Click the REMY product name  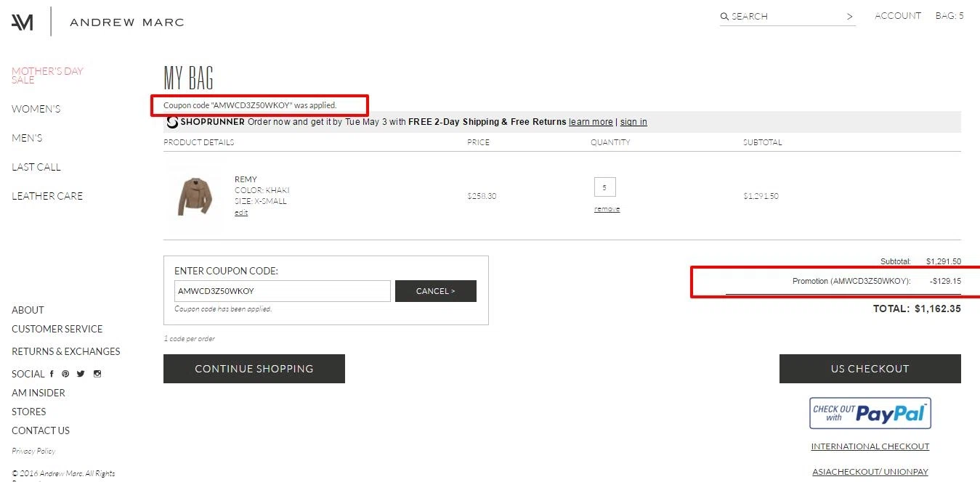pyautogui.click(x=246, y=179)
